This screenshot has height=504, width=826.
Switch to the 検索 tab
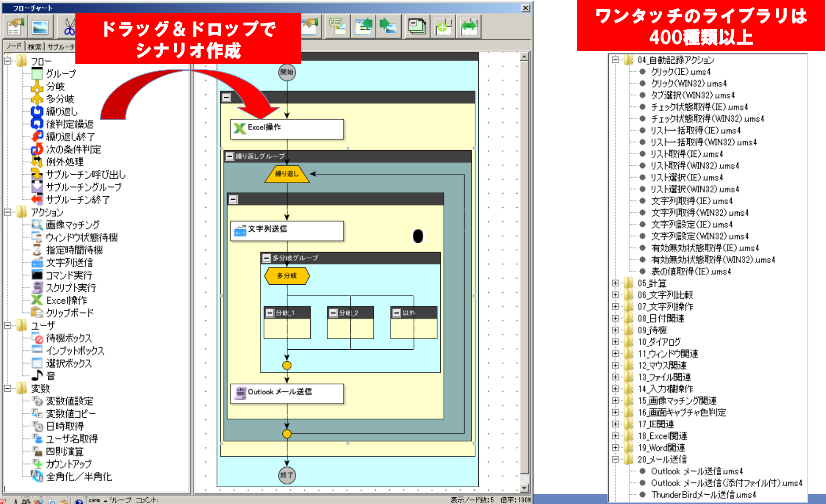(35, 46)
